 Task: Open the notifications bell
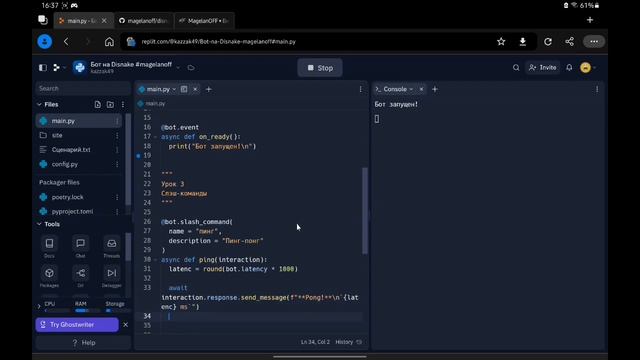[569, 68]
